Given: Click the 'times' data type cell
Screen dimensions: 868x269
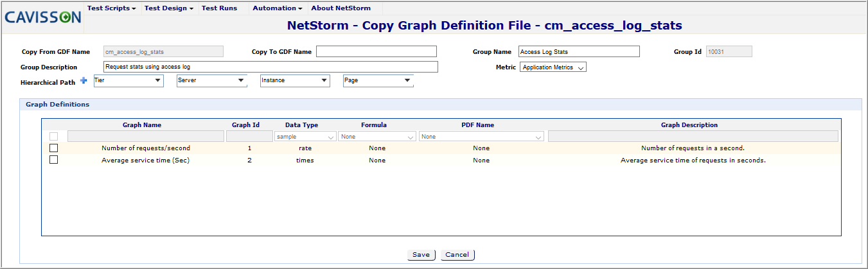Looking at the screenshot, I should tap(305, 161).
